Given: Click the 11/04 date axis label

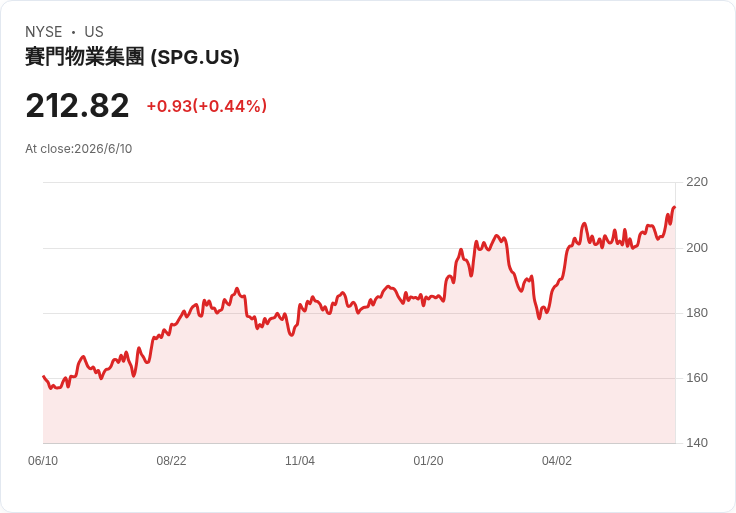Looking at the screenshot, I should (x=300, y=461).
